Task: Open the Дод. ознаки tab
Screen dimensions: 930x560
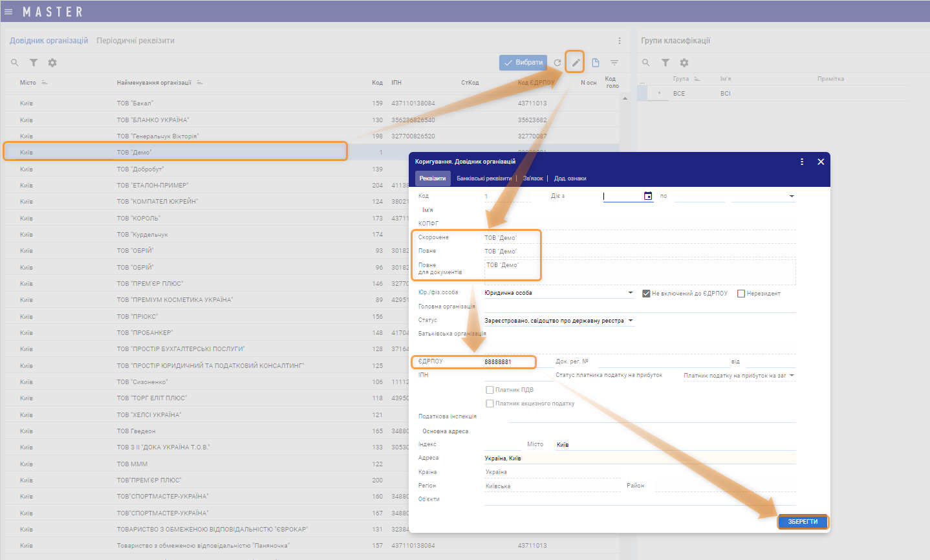Action: click(x=570, y=178)
